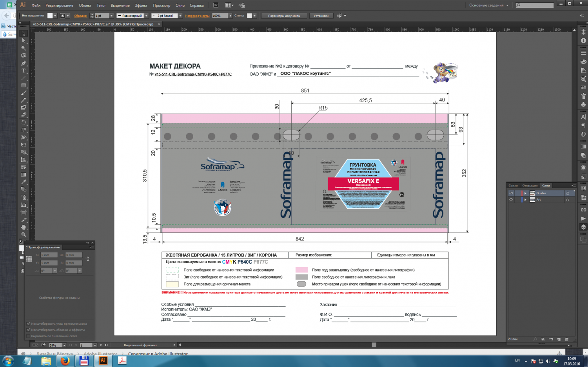Image resolution: width=588 pixels, height=367 pixels.
Task: Open the Actions panel play icon
Action: (583, 219)
